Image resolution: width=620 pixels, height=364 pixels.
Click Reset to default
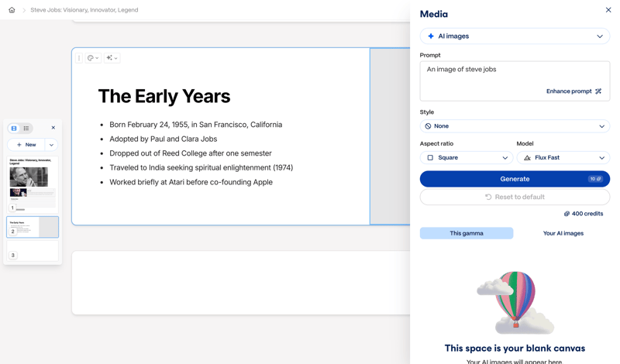click(x=515, y=197)
